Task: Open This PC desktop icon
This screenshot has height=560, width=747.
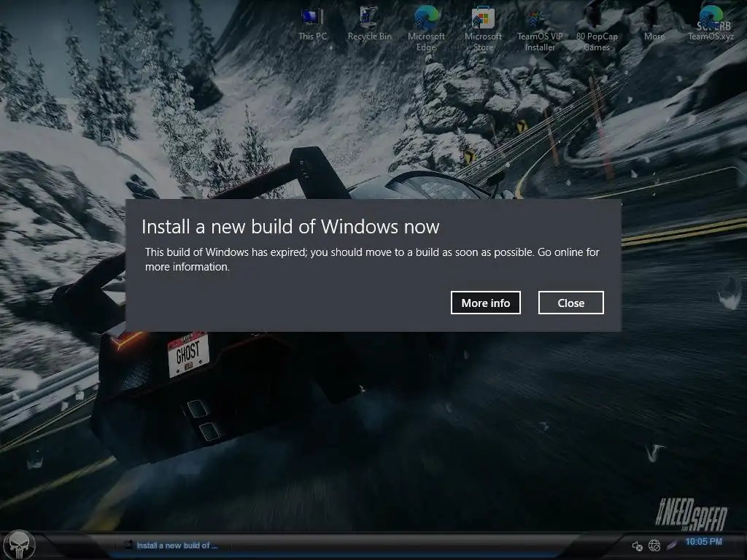Action: 312,24
